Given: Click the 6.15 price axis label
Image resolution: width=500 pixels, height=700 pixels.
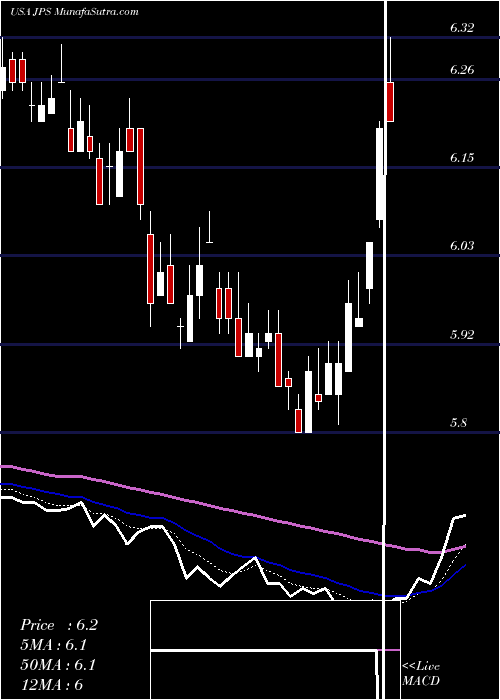Looking at the screenshot, I should (x=462, y=158).
